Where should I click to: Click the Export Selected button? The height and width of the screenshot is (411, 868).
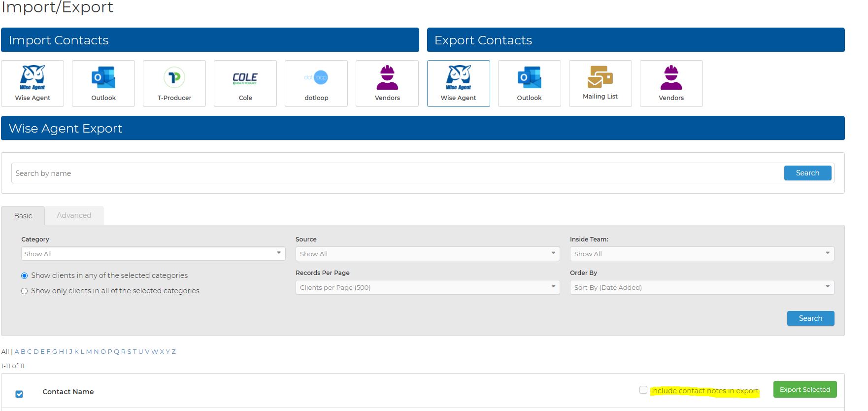tap(805, 389)
